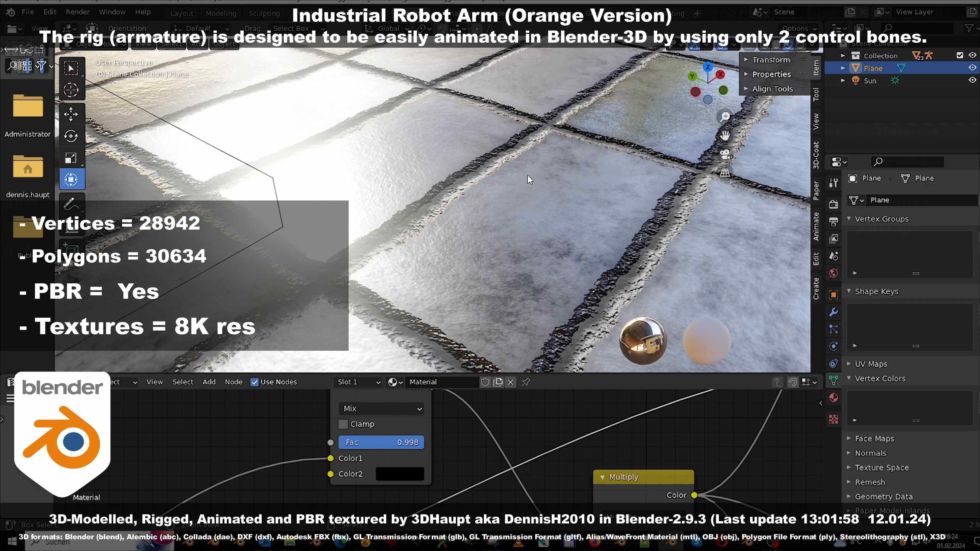Switch to the 3D-Coat sidebar tab
This screenshot has width=980, height=551.
point(816,155)
